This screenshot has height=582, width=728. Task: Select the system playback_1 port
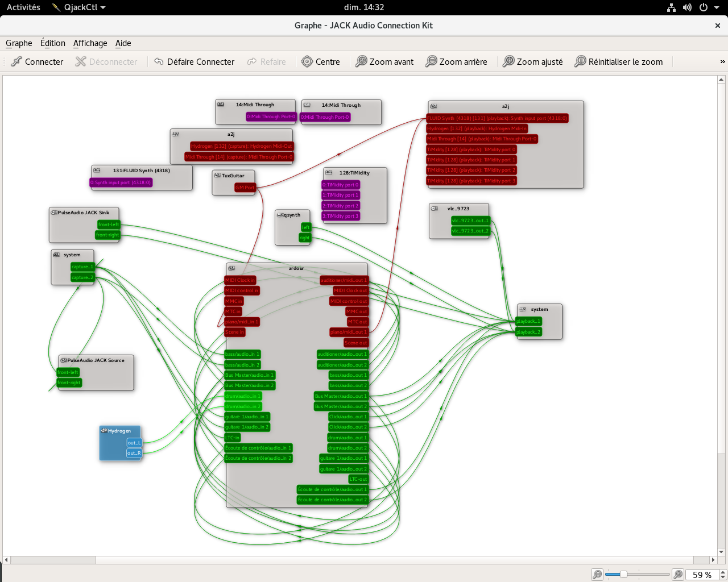[528, 321]
